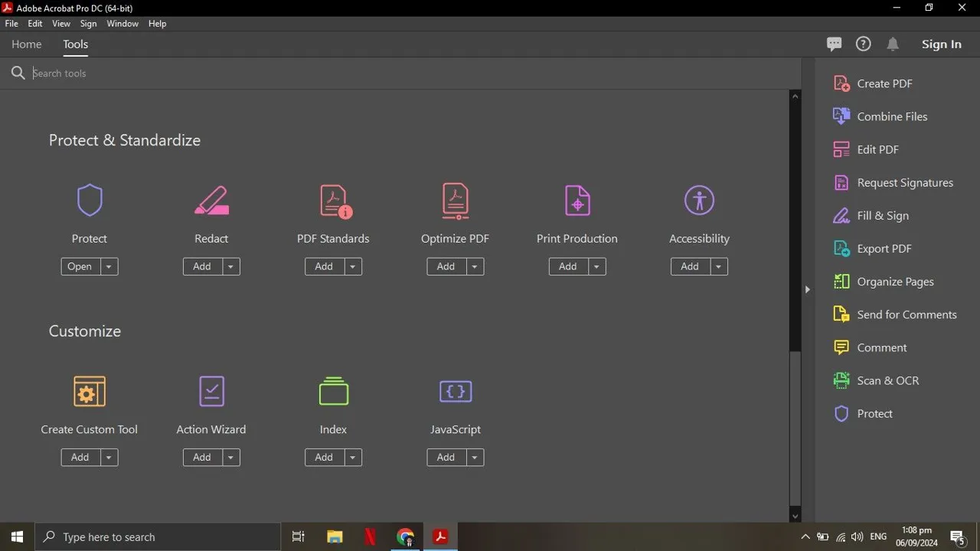
Task: Open the Window menu
Action: pos(122,24)
